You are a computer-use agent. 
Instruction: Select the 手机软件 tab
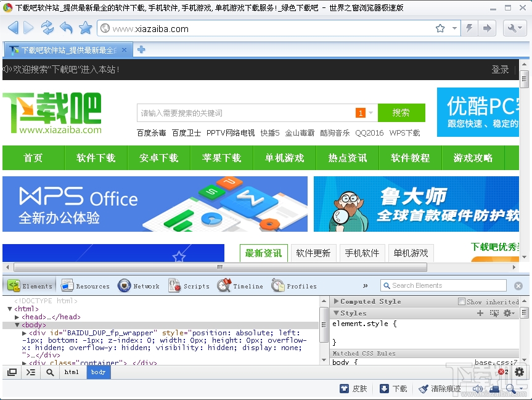click(362, 253)
